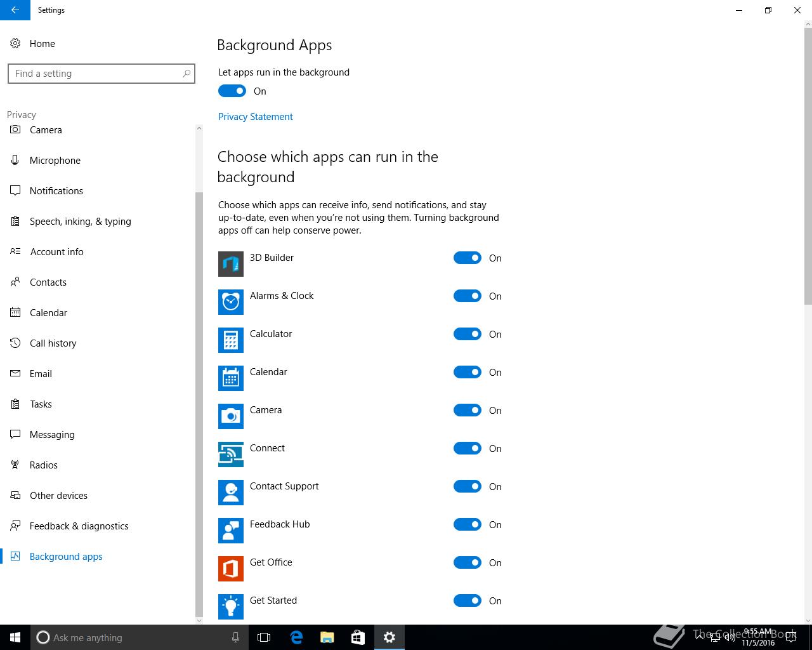Launch Microsoft Edge from the taskbar
The image size is (812, 650).
click(x=296, y=637)
